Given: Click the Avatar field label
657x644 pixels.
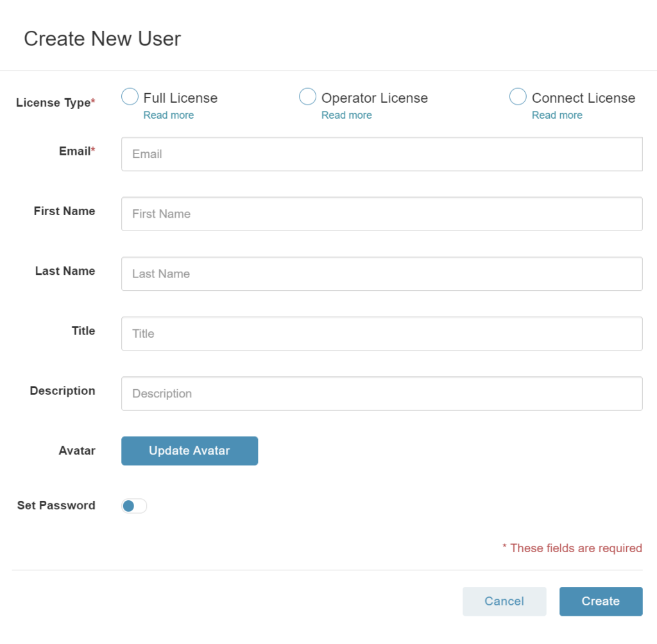Looking at the screenshot, I should click(x=77, y=451).
